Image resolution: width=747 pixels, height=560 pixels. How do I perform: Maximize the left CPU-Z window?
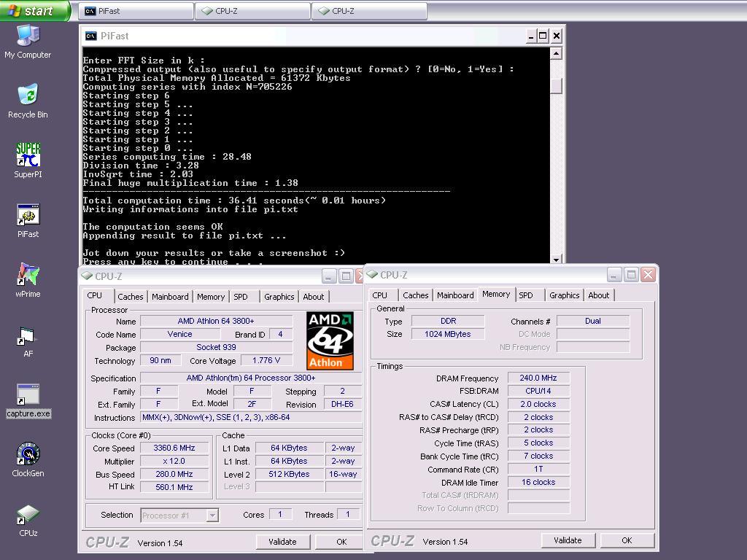pyautogui.click(x=346, y=276)
